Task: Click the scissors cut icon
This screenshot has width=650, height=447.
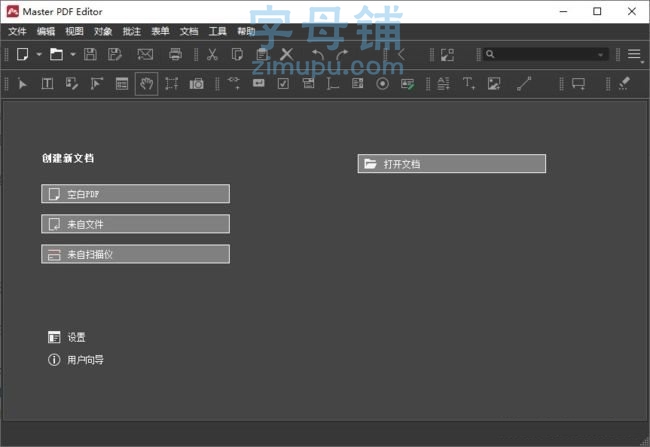Action: coord(212,54)
